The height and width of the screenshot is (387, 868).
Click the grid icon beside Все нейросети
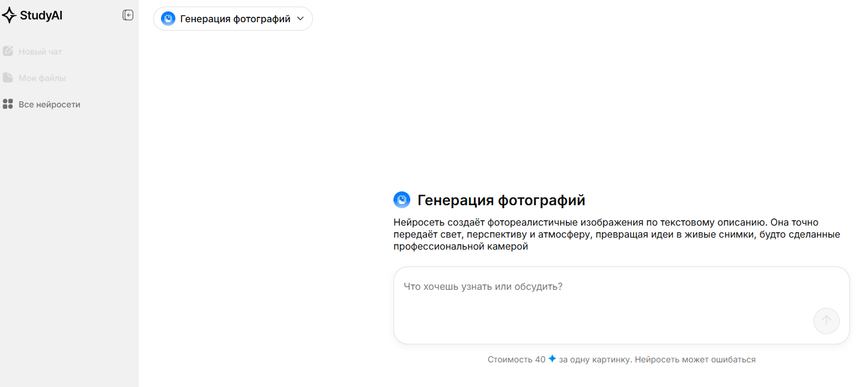(8, 104)
